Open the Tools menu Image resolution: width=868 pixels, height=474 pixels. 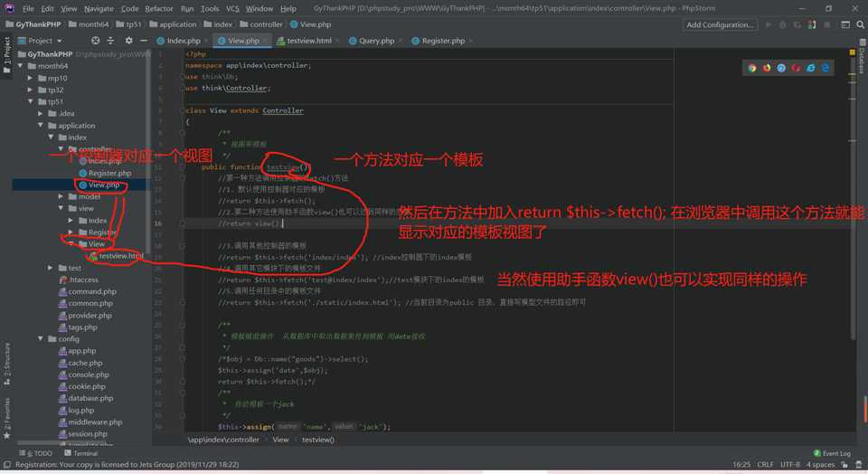click(x=210, y=9)
